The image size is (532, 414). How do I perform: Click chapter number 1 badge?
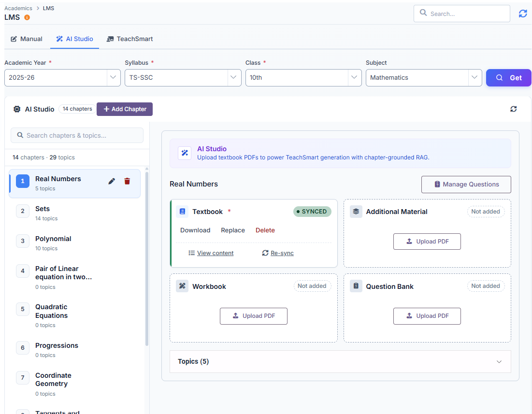pos(23,181)
